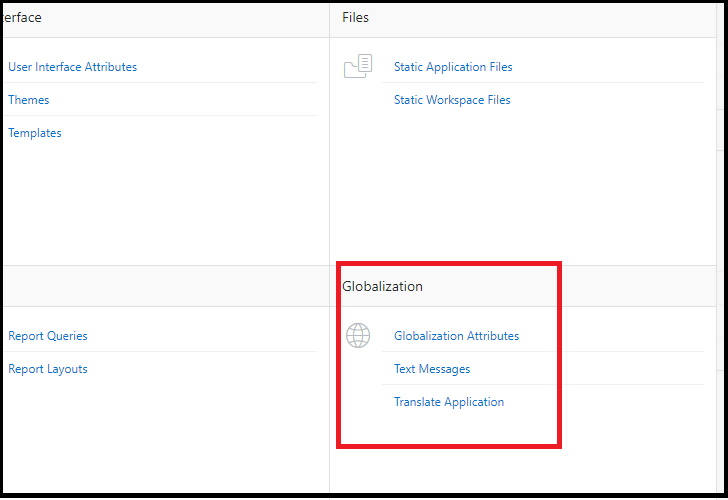The height and width of the screenshot is (500, 728).
Task: Click the truncated 'erface' section heading
Action: click(23, 18)
